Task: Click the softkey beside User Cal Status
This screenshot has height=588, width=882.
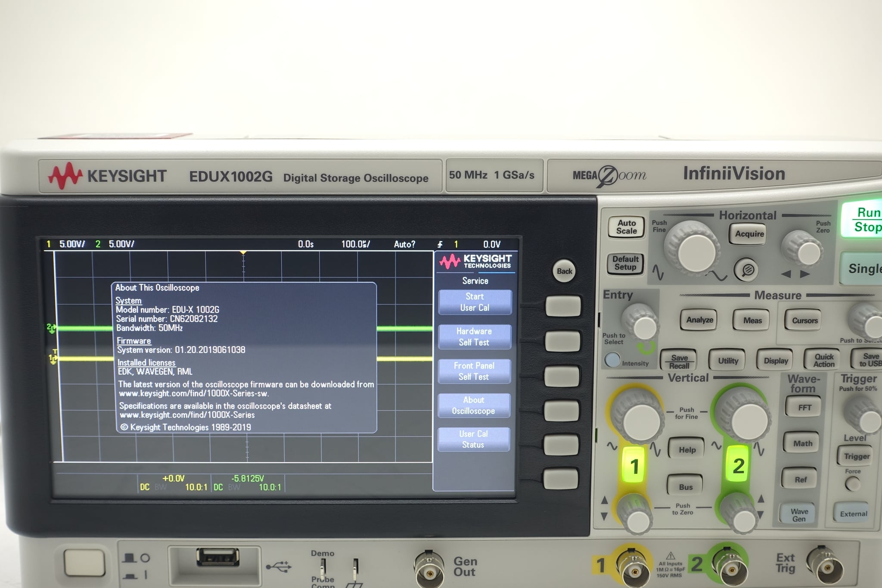Action: (x=561, y=445)
